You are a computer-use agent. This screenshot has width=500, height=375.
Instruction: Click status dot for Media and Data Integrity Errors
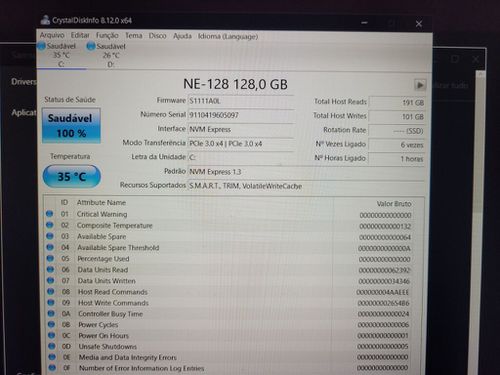(x=52, y=357)
